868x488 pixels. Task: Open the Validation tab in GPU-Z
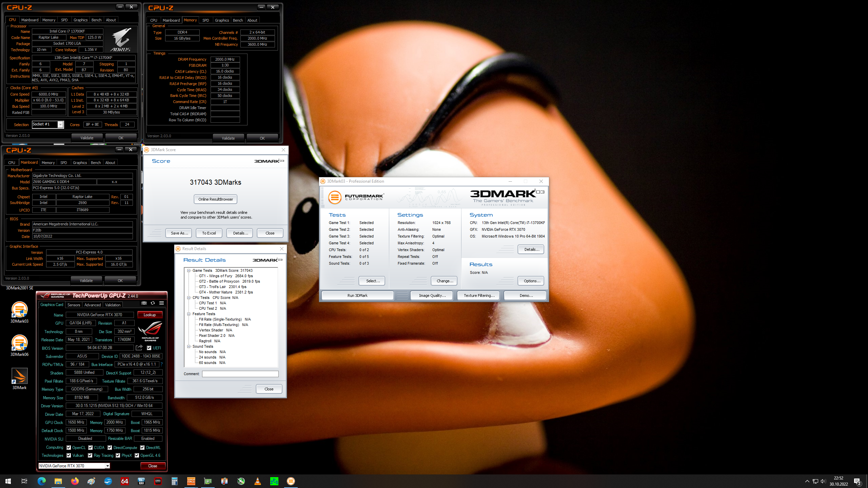click(x=113, y=305)
